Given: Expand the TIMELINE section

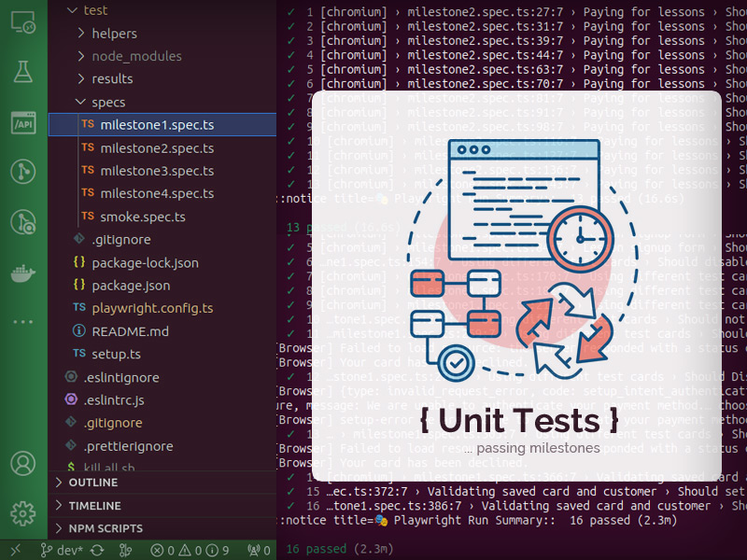Looking at the screenshot, I should (x=94, y=505).
